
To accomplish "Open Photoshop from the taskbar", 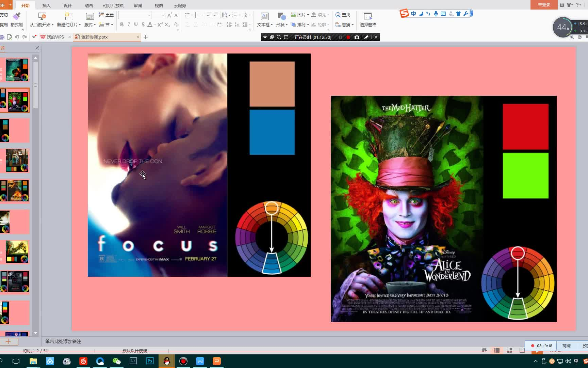I will pos(150,361).
